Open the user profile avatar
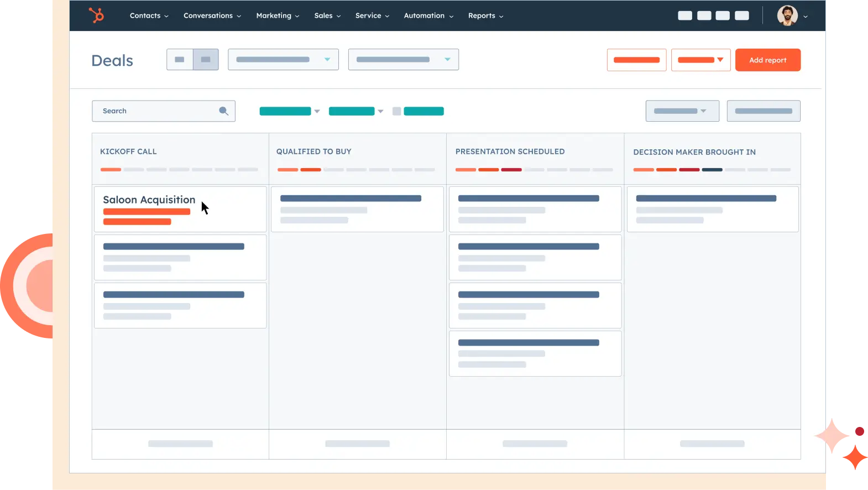868x490 pixels. 787,15
